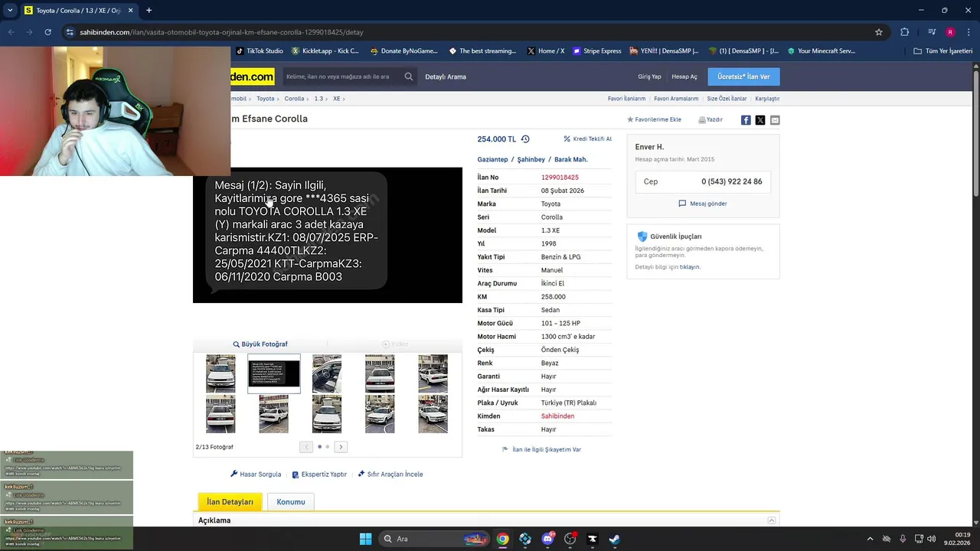The height and width of the screenshot is (551, 980).
Task: Open Tüm Yer İşaretleri bookmarks folder
Action: pos(942,51)
